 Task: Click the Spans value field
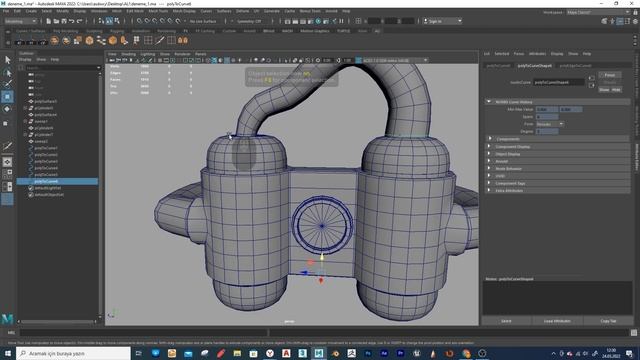coord(547,117)
